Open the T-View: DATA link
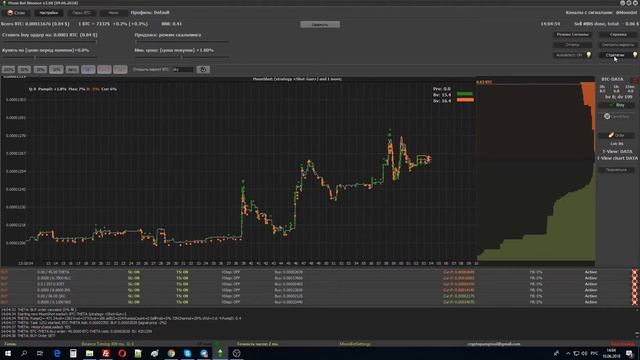Viewport: 640px width, 360px height. [x=617, y=151]
